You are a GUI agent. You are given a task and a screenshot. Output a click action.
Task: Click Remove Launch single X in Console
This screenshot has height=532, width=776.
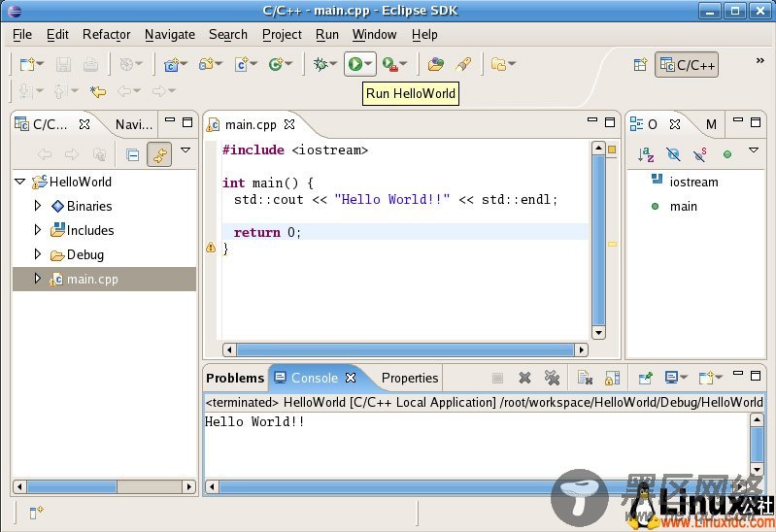click(x=524, y=378)
